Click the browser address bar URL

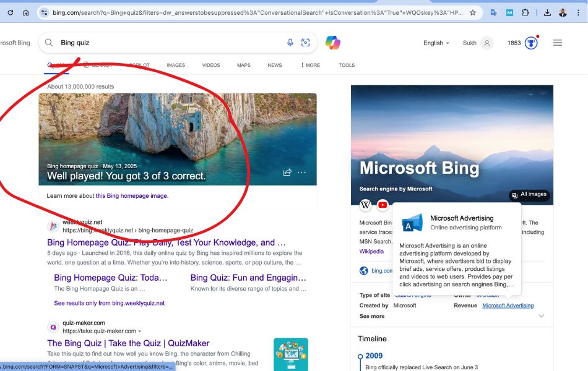pos(257,13)
